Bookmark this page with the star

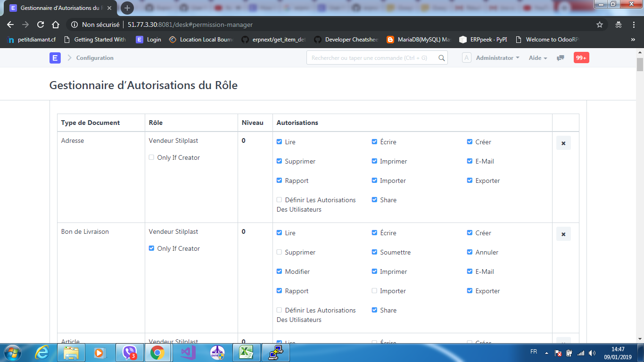point(600,25)
